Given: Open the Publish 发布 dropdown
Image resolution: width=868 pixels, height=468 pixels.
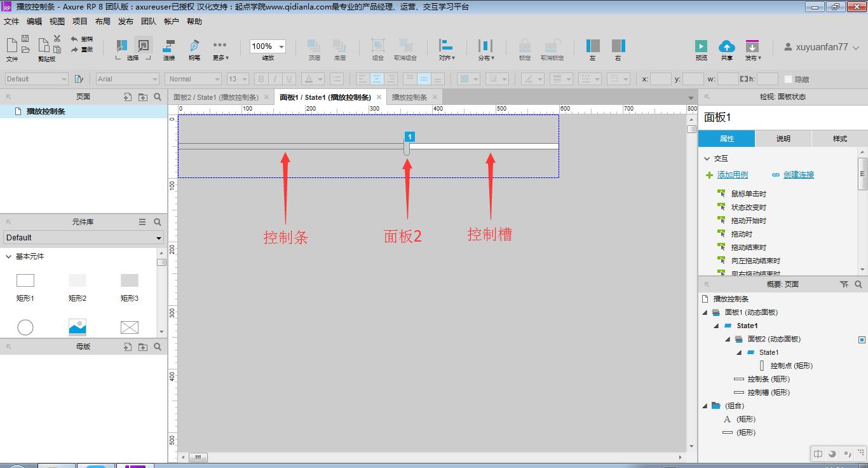Looking at the screenshot, I should 752,50.
